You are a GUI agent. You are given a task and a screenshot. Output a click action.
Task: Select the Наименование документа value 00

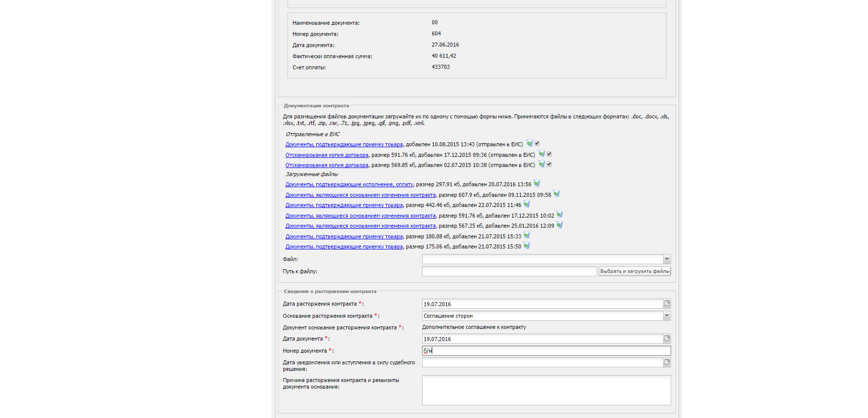435,23
